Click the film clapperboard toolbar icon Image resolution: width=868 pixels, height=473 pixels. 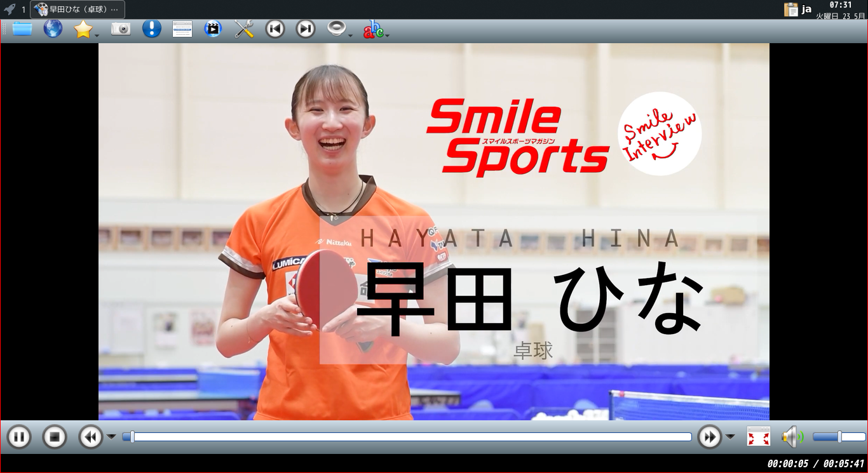tap(213, 29)
